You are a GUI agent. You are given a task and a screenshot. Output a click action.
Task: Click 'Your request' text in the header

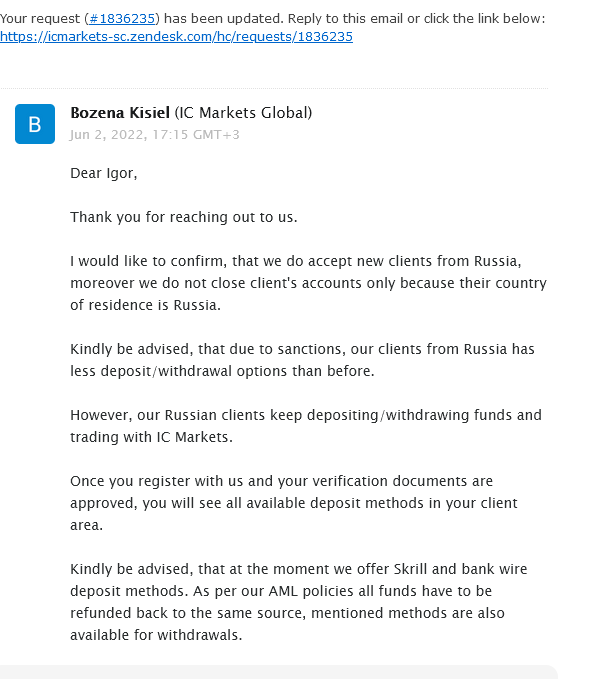[40, 19]
